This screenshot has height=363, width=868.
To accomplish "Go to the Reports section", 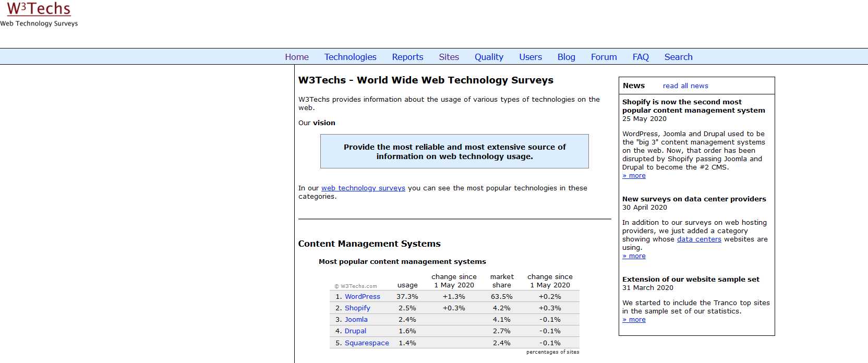I will click(x=407, y=57).
